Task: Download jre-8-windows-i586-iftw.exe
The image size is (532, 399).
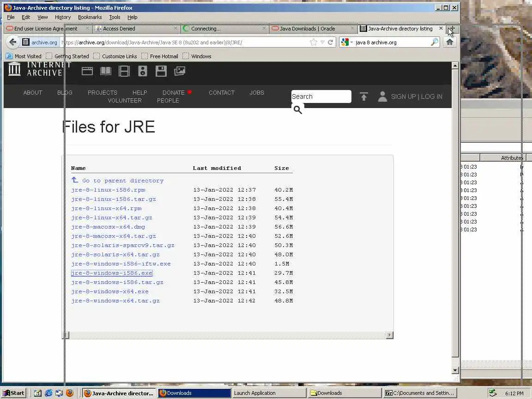Action: click(x=121, y=264)
